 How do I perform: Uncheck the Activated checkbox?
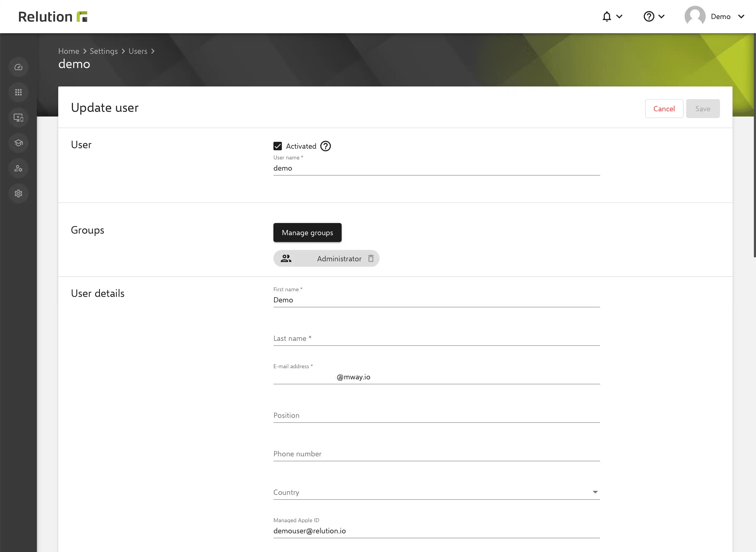277,146
